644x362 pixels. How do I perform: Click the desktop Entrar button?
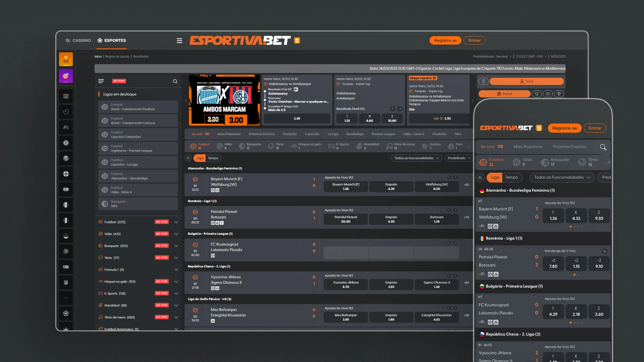474,41
